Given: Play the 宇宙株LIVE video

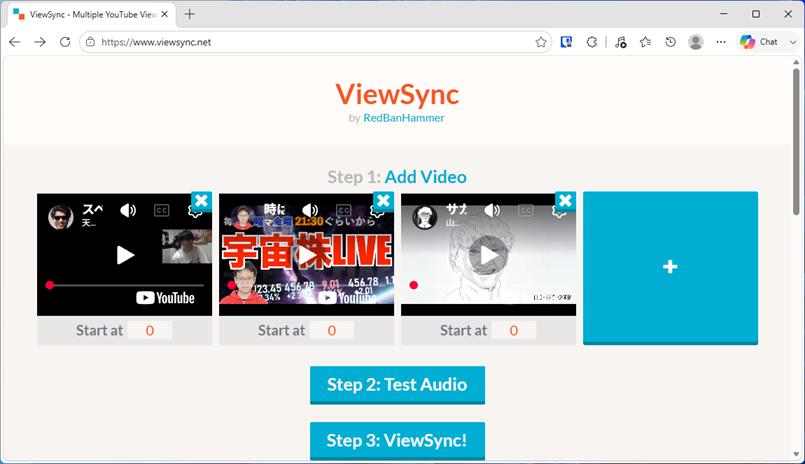Looking at the screenshot, I should [x=307, y=255].
